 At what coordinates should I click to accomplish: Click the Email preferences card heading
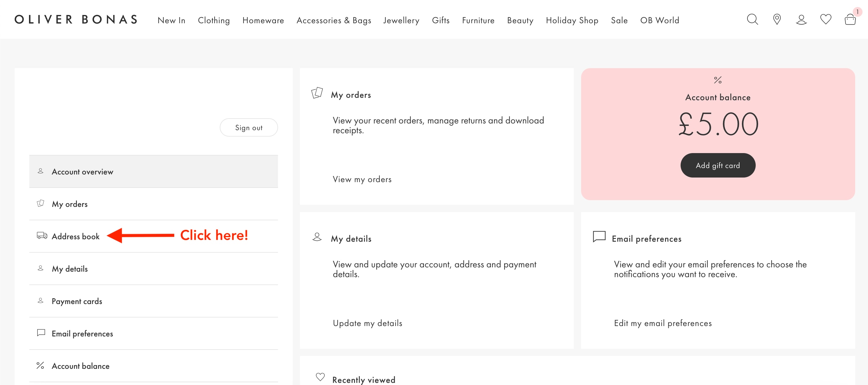[x=646, y=239]
